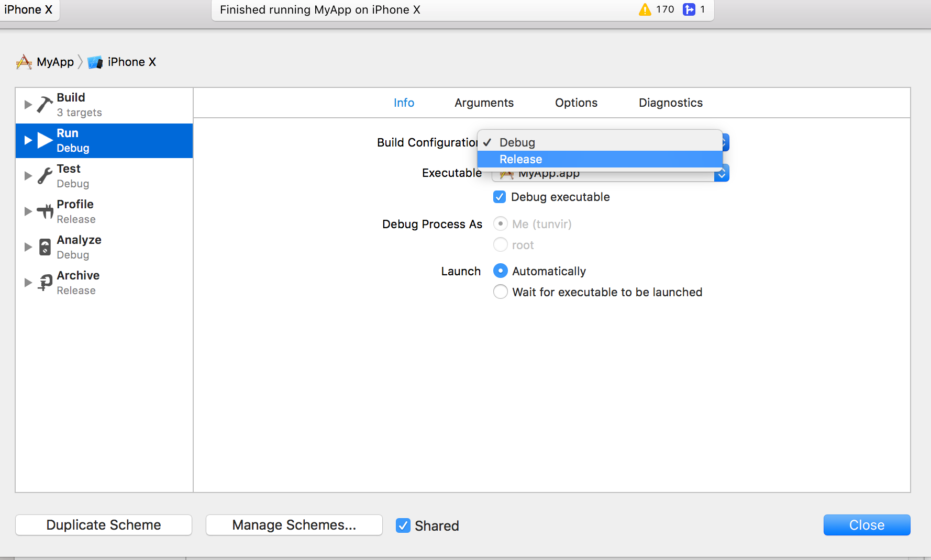Select the Analyze row label in the sidebar

pos(79,240)
